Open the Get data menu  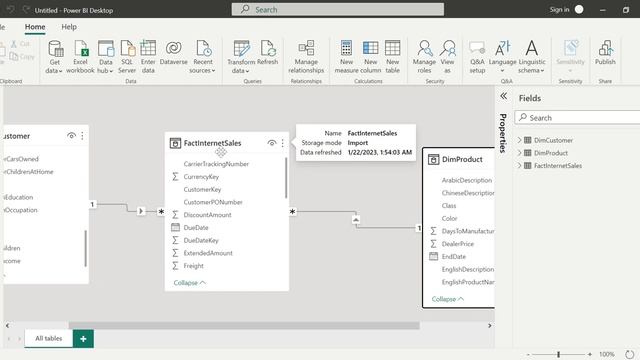click(x=55, y=57)
